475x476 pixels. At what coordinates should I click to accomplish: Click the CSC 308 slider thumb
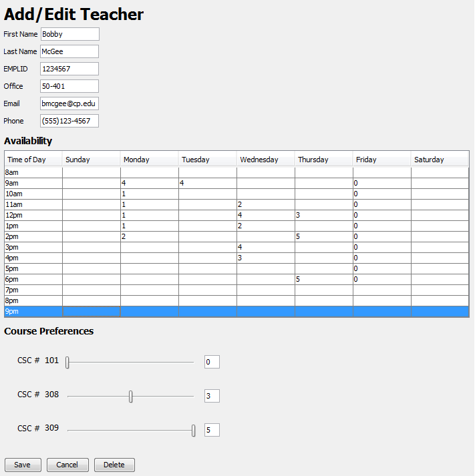click(131, 397)
